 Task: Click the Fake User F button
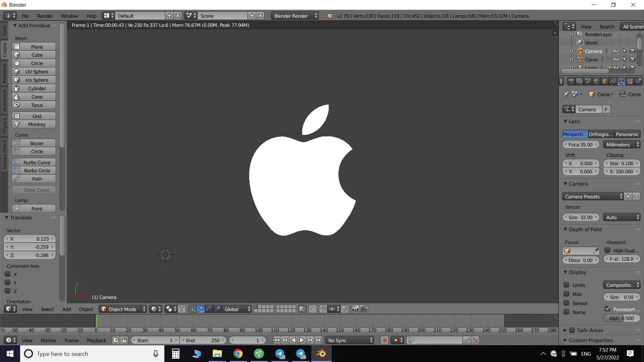606,109
